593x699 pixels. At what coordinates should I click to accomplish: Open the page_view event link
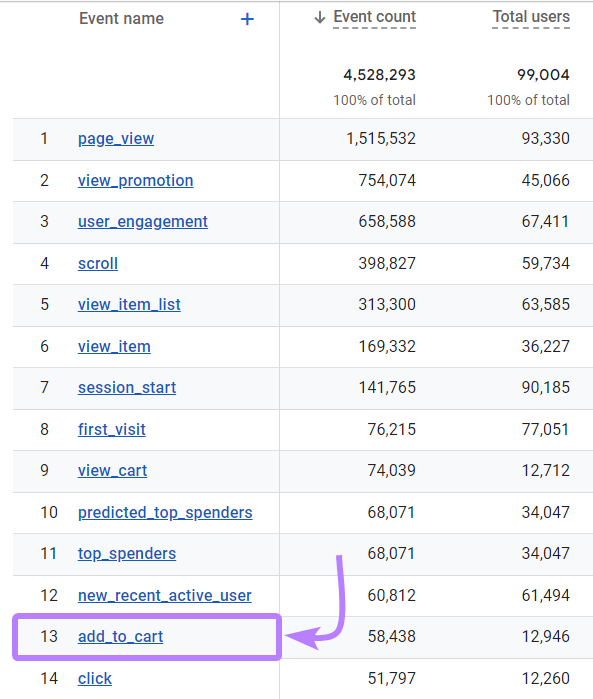[116, 139]
